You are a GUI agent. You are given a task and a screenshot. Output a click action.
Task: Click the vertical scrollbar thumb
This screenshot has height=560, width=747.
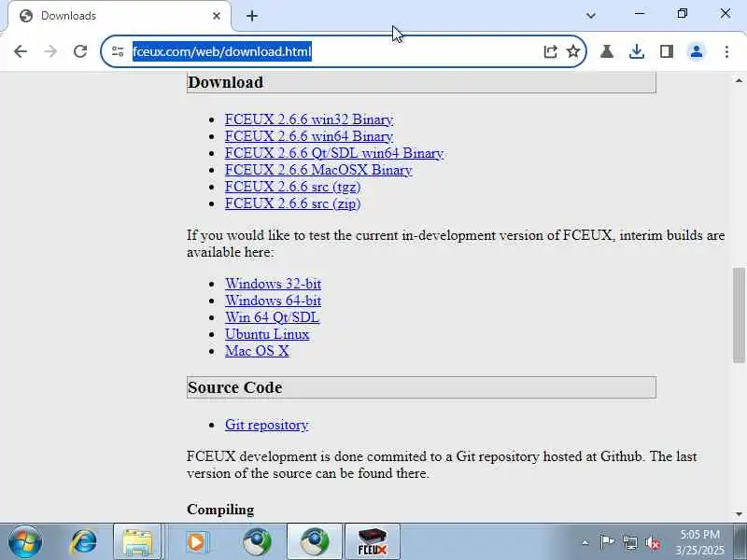pyautogui.click(x=739, y=315)
